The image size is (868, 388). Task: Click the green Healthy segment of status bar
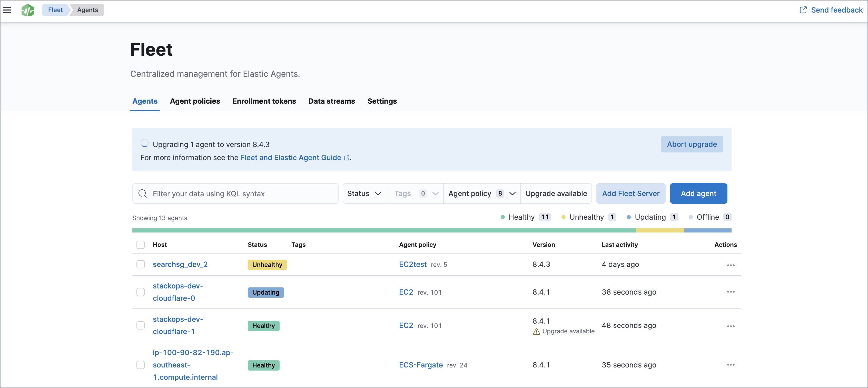[x=384, y=231]
